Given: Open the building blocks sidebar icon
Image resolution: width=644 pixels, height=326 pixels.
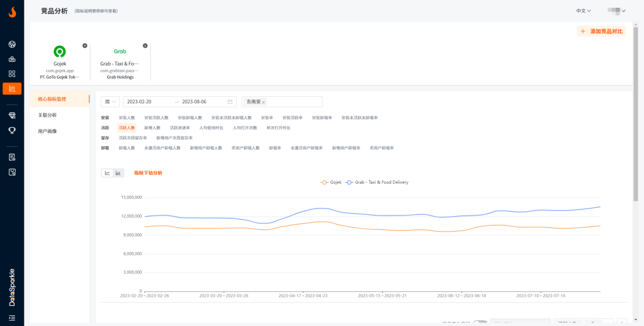Looking at the screenshot, I should click(x=12, y=59).
